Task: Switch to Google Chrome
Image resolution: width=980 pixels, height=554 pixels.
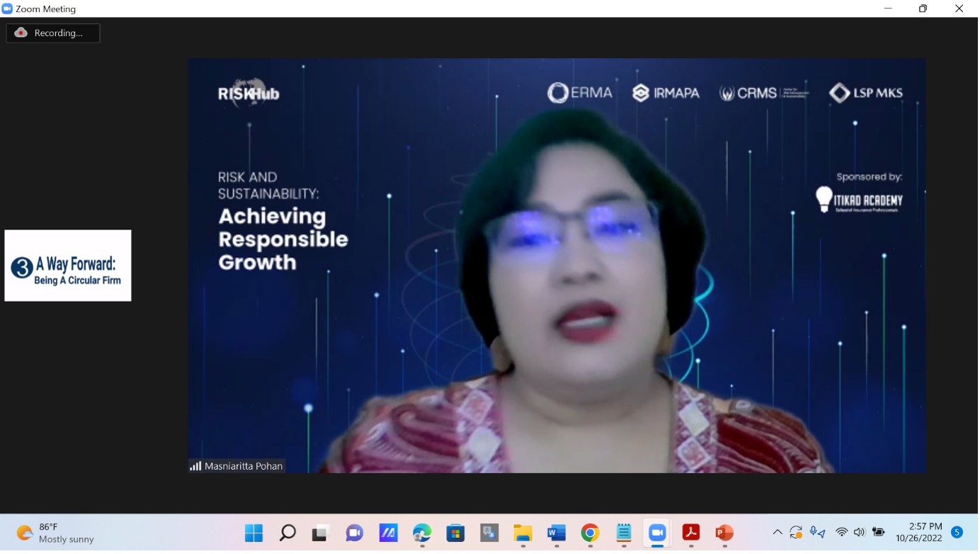Action: [x=590, y=533]
